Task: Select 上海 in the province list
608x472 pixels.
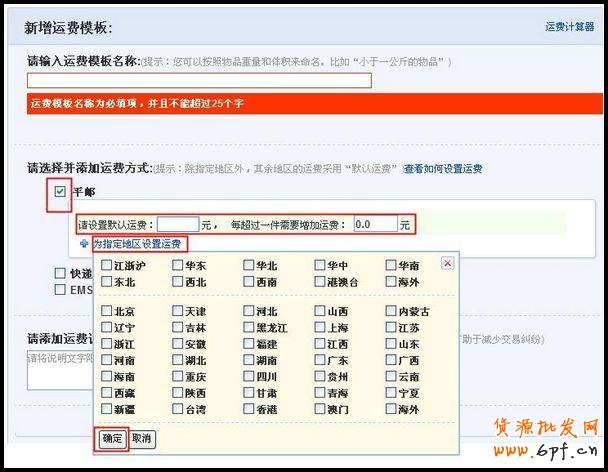Action: (x=319, y=328)
